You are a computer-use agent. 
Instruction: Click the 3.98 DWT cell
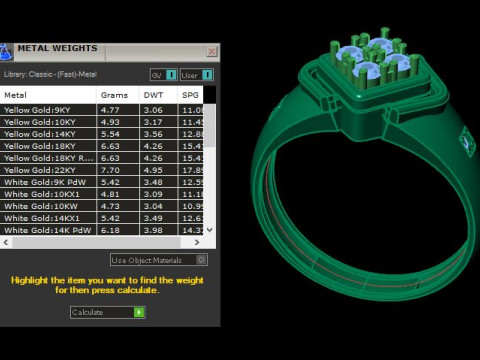tap(158, 230)
